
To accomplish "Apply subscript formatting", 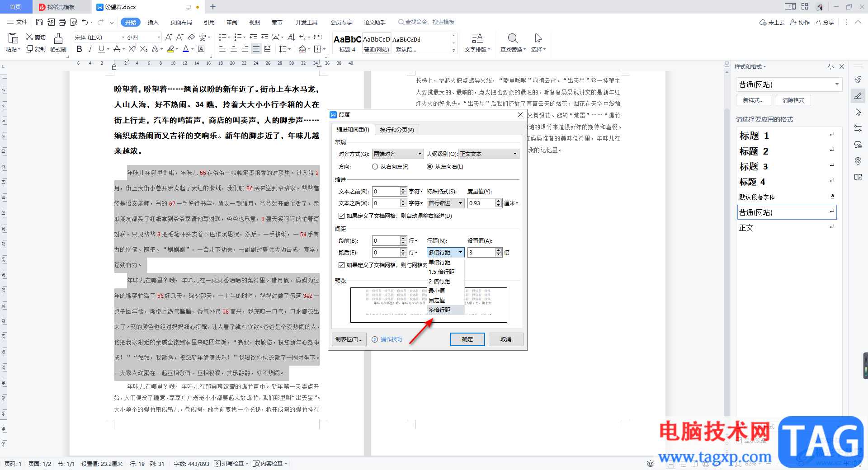I will click(143, 49).
